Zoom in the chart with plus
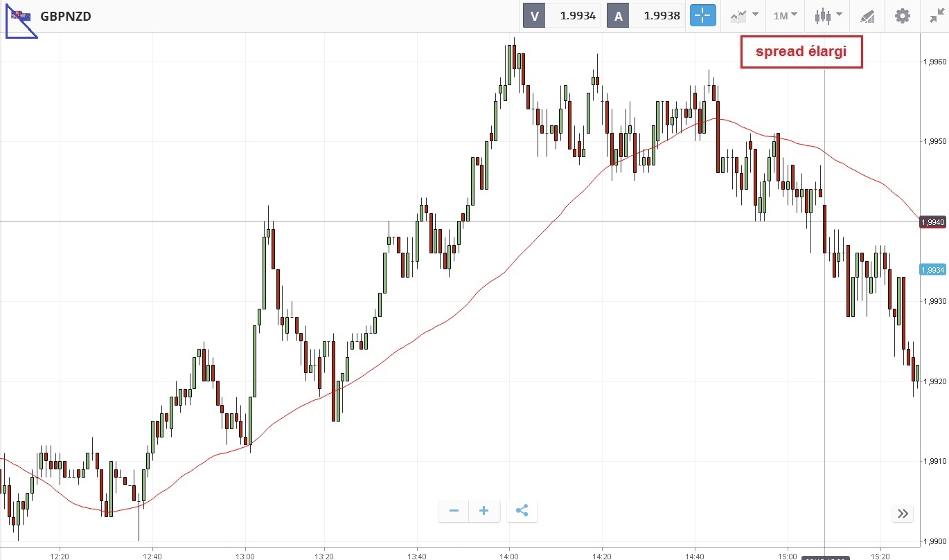 tap(484, 512)
